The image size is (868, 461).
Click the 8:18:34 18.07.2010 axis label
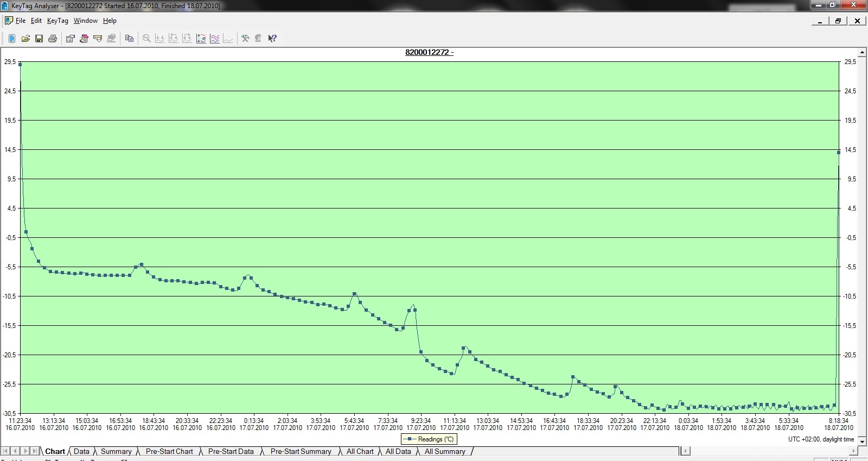tap(839, 424)
